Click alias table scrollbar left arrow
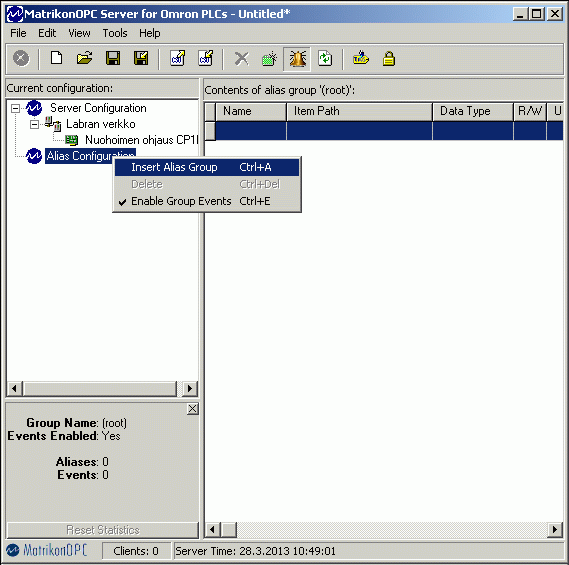Image resolution: width=569 pixels, height=565 pixels. 213,530
